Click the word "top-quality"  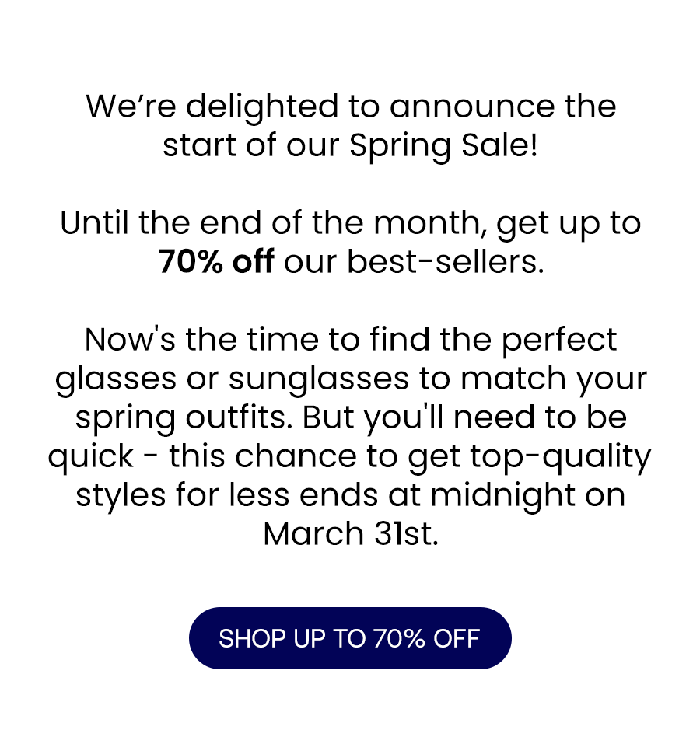point(561,457)
